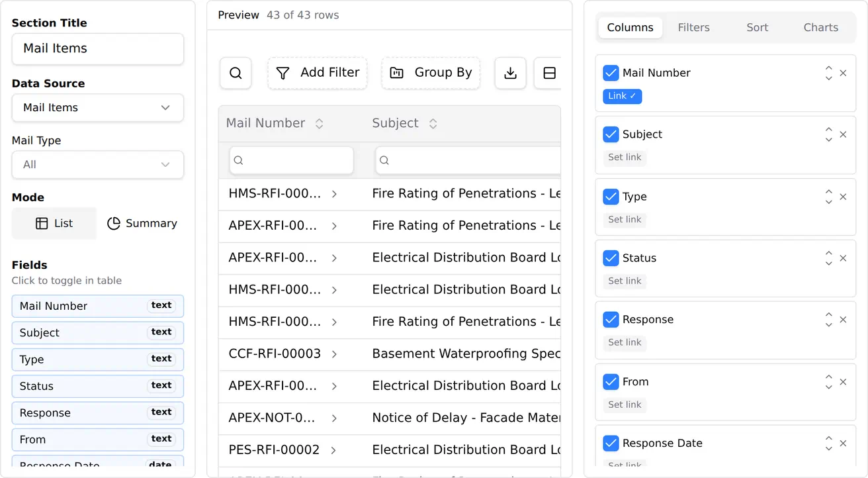Image resolution: width=868 pixels, height=478 pixels.
Task: Open row PES-RFI-00002 via its chevron
Action: 333,450
